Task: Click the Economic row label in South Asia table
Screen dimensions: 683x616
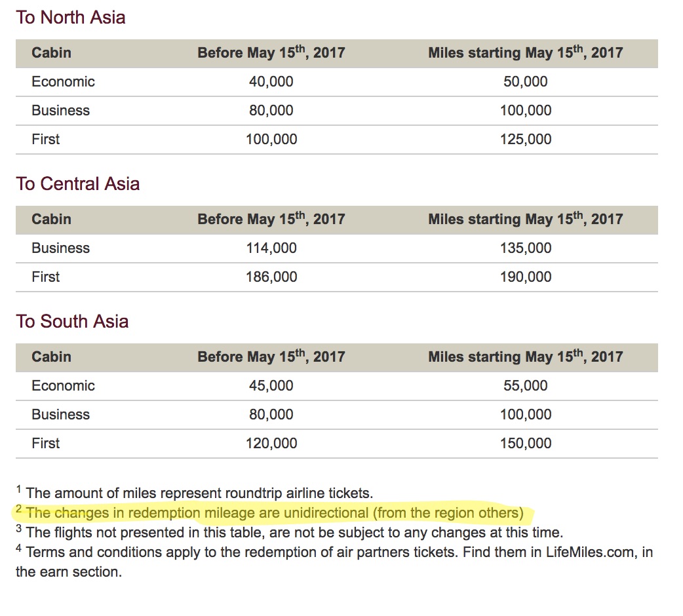Action: point(63,386)
